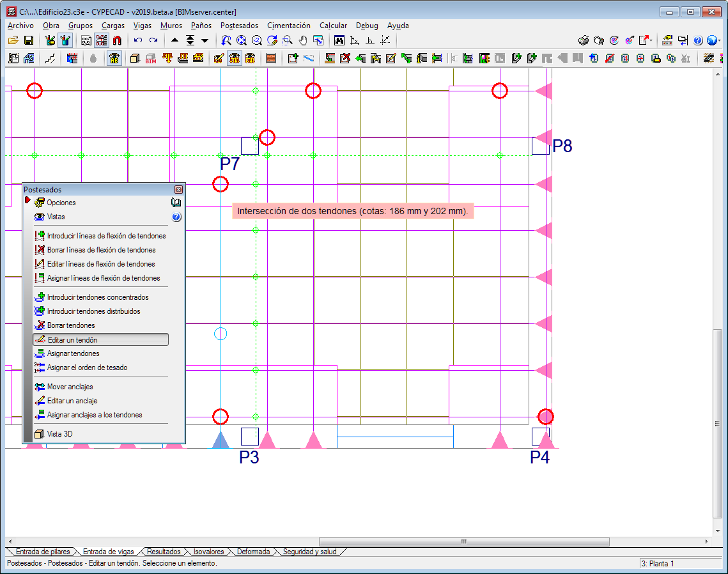This screenshot has width=728, height=574.
Task: Go down one floor with the down arrow
Action: (205, 40)
